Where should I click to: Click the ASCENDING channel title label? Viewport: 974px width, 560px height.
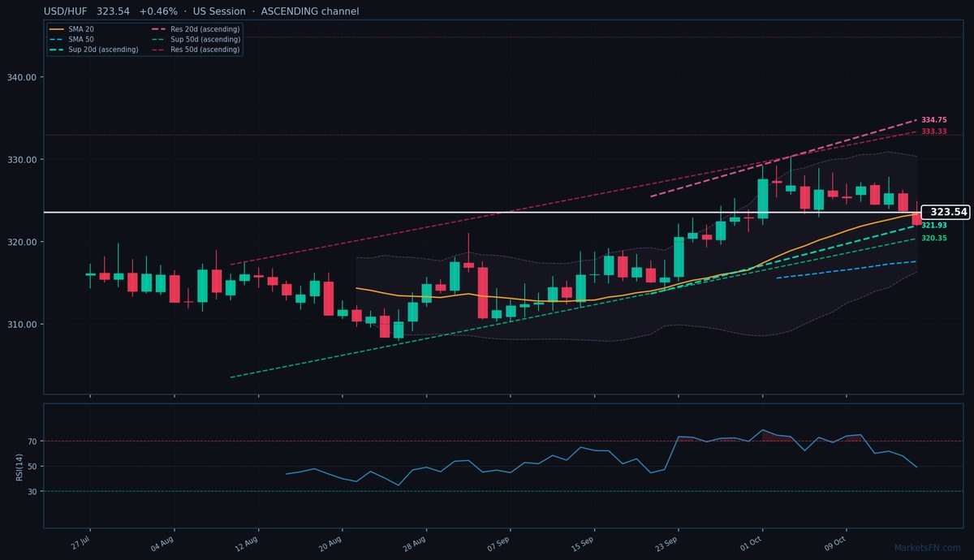coord(310,11)
